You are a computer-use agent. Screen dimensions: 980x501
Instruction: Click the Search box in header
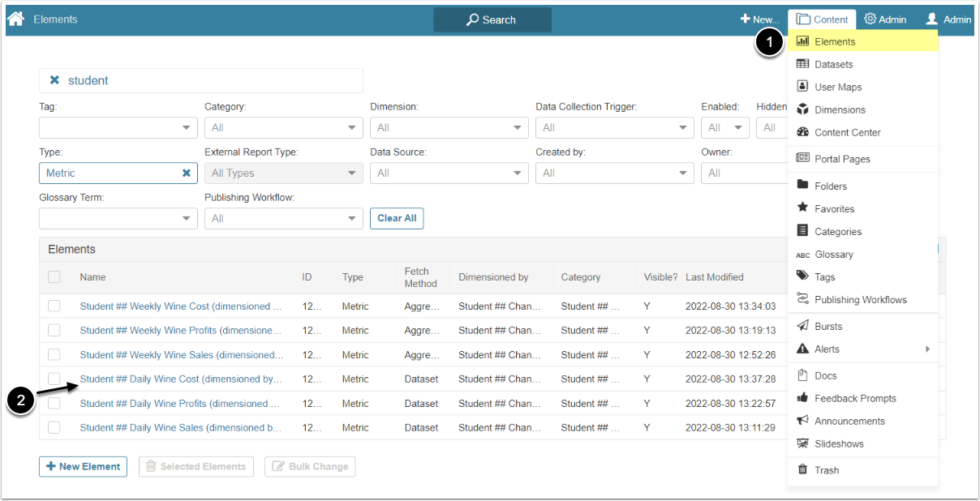[x=492, y=19]
